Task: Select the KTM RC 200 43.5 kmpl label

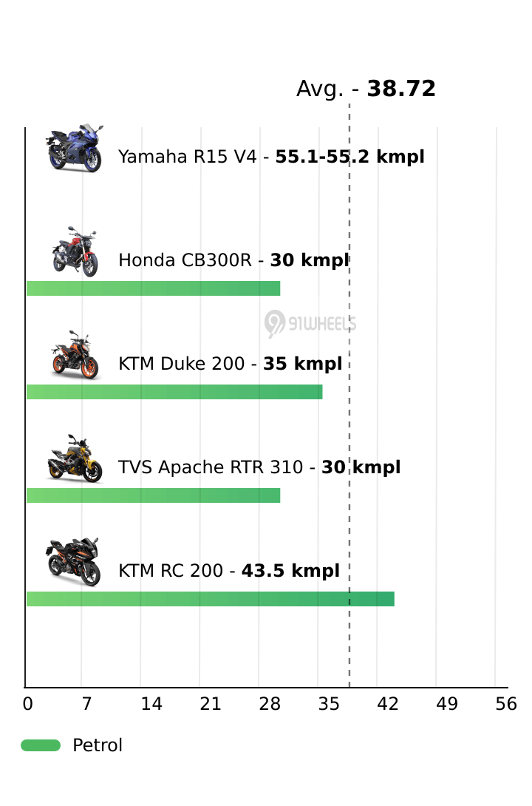Action: tap(229, 571)
